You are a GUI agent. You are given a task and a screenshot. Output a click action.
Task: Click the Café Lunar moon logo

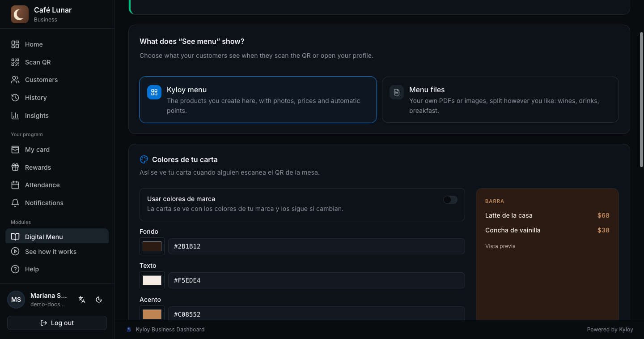pyautogui.click(x=20, y=14)
